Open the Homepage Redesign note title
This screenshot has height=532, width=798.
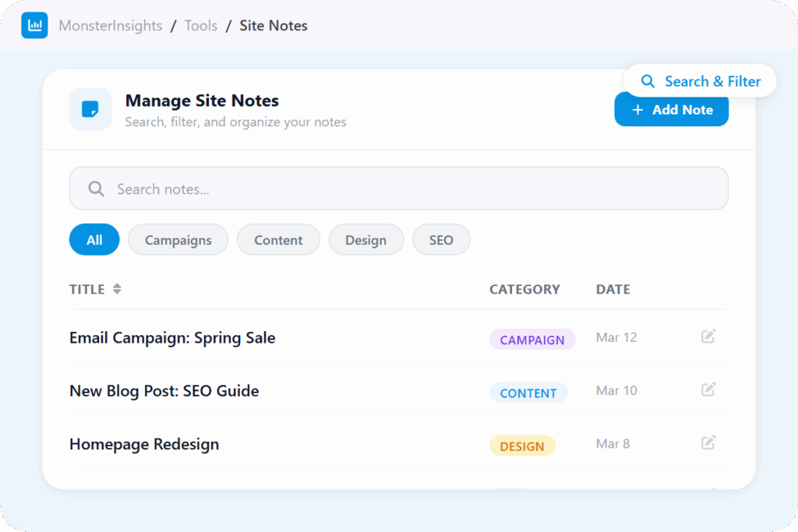pos(144,444)
